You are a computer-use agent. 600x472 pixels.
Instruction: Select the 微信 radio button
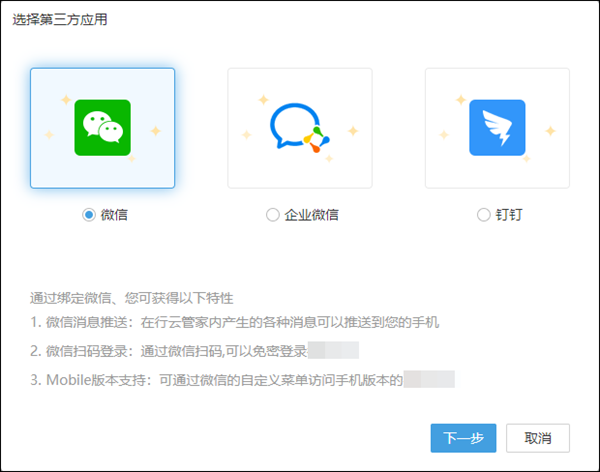click(x=89, y=215)
